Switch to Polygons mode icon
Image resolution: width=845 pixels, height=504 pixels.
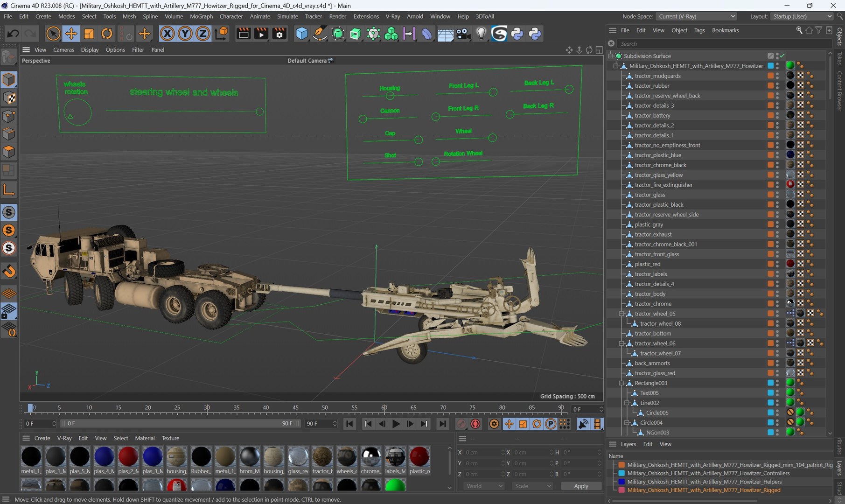9,152
